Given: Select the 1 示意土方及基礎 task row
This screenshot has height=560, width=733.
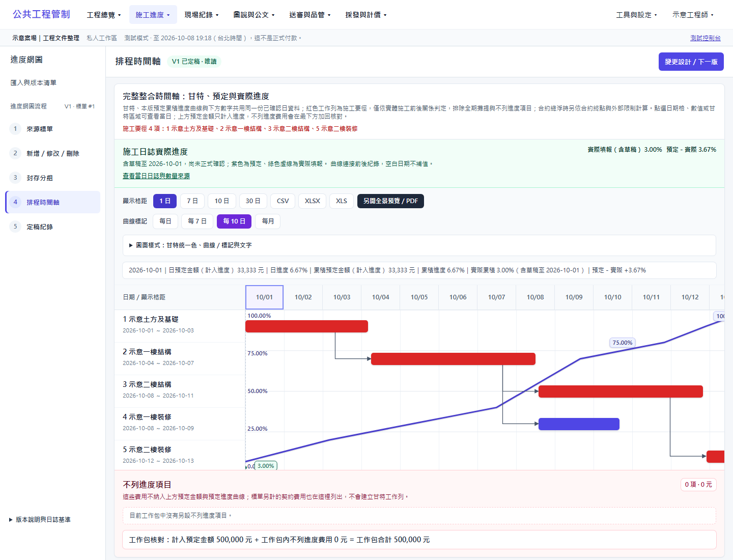Looking at the screenshot, I should (180, 326).
